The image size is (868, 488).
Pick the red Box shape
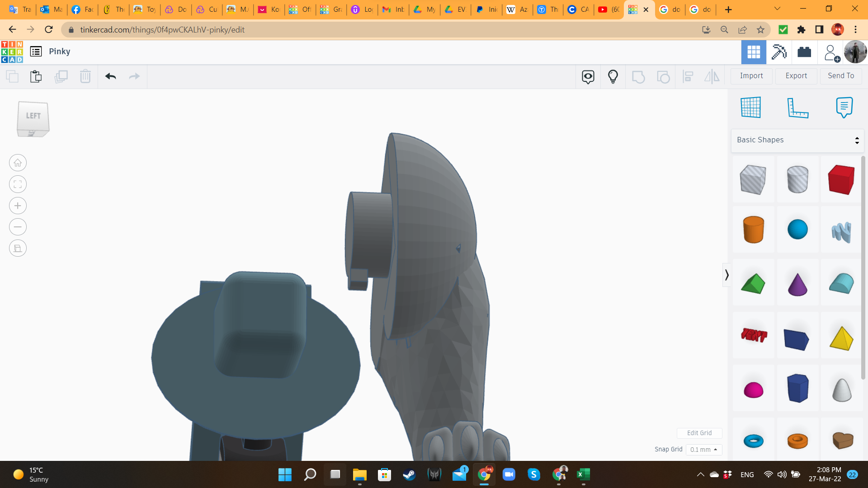(x=841, y=179)
